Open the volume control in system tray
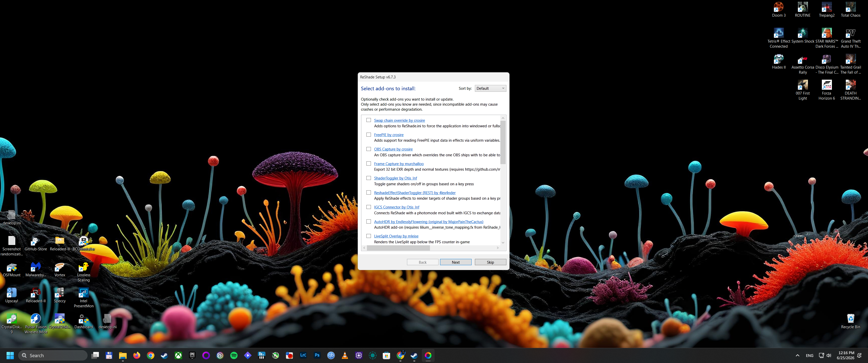 (829, 355)
